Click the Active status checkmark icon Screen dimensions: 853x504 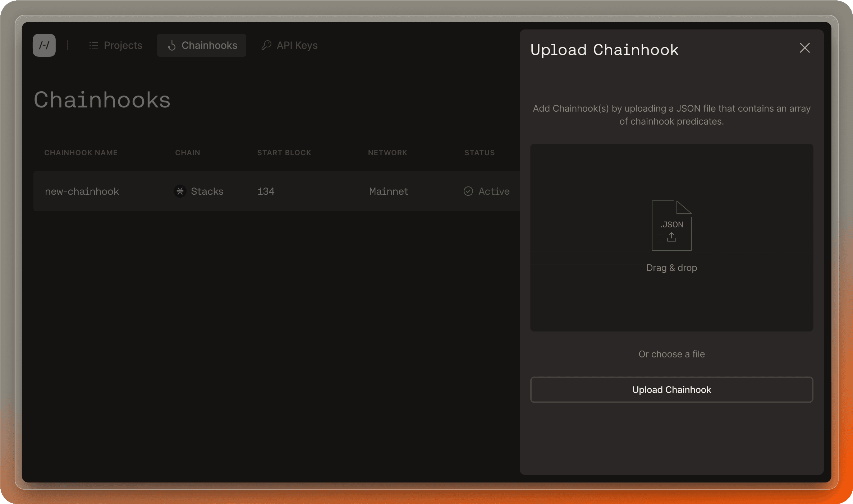point(468,191)
